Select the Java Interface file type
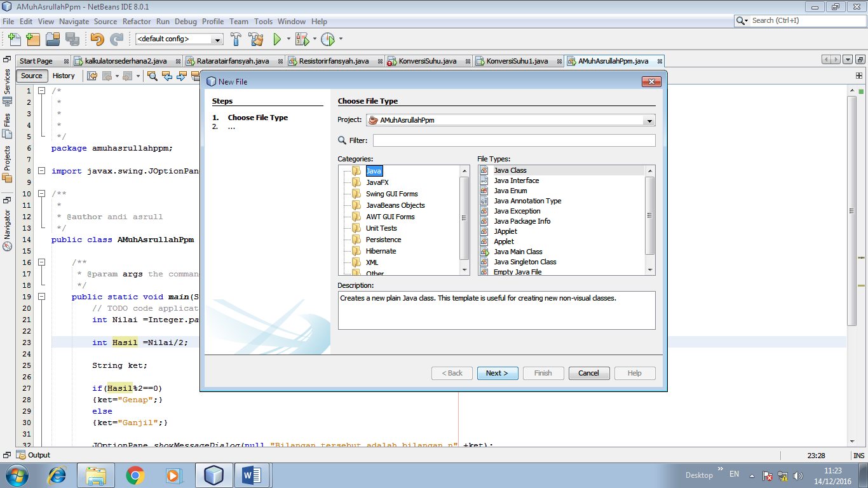The height and width of the screenshot is (488, 868). [x=516, y=180]
